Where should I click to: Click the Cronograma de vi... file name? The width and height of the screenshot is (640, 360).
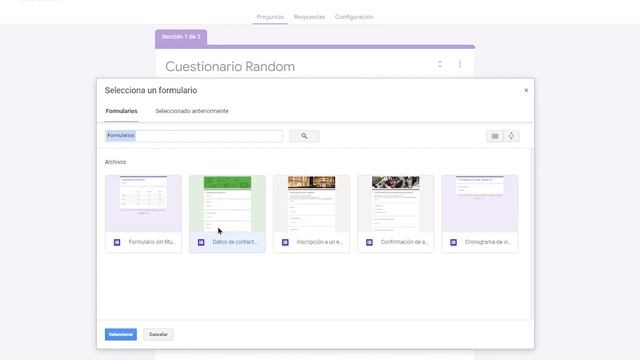point(488,242)
